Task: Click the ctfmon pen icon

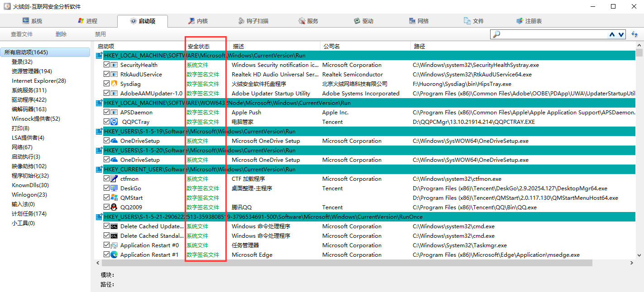Action: pyautogui.click(x=114, y=179)
